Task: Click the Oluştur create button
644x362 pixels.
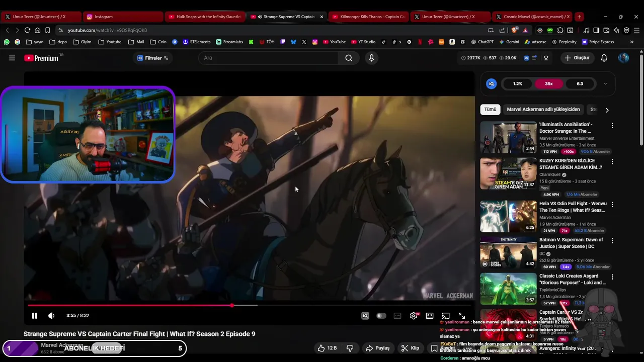Action: (x=577, y=58)
